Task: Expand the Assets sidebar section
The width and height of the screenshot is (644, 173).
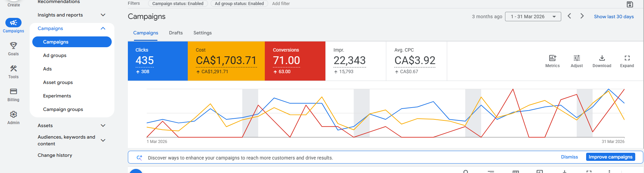Action: (103, 125)
